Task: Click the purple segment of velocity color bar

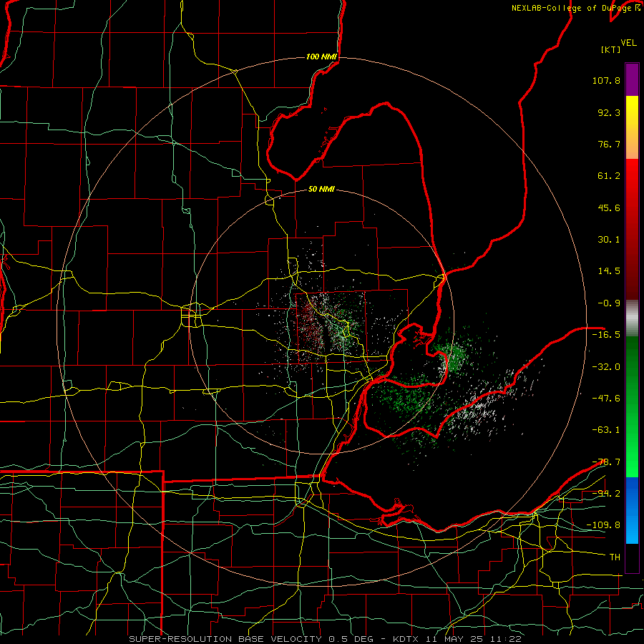Action: coord(632,80)
